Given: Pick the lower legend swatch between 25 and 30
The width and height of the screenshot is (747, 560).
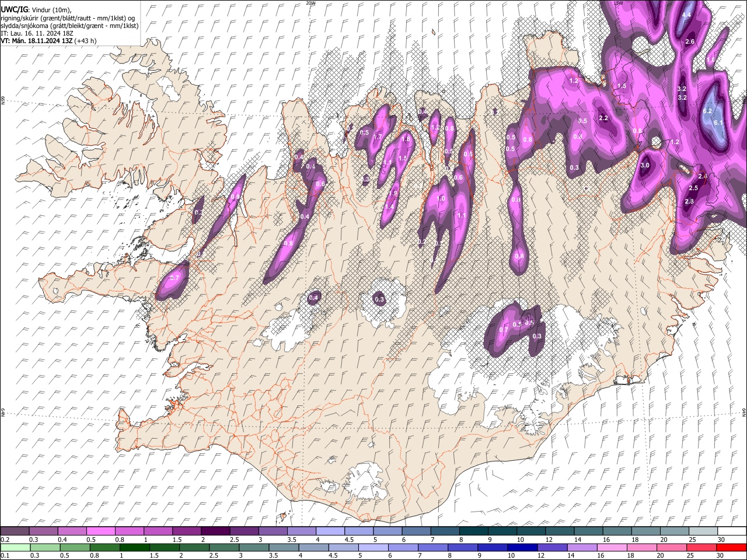Looking at the screenshot, I should point(702,547).
